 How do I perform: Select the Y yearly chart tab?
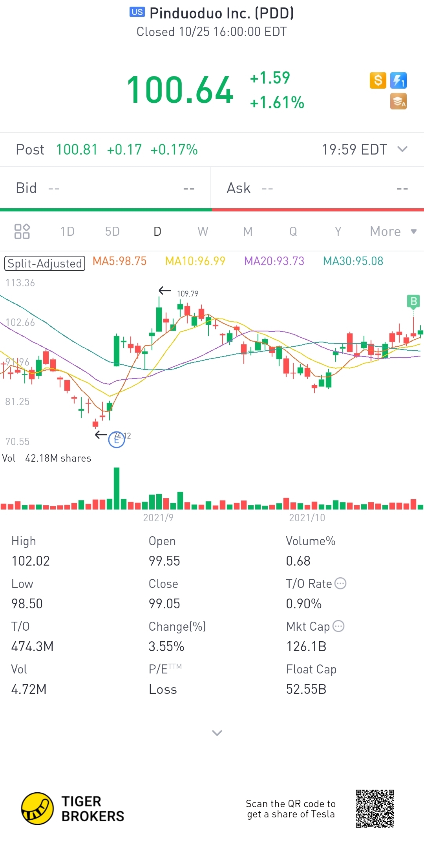coord(338,231)
